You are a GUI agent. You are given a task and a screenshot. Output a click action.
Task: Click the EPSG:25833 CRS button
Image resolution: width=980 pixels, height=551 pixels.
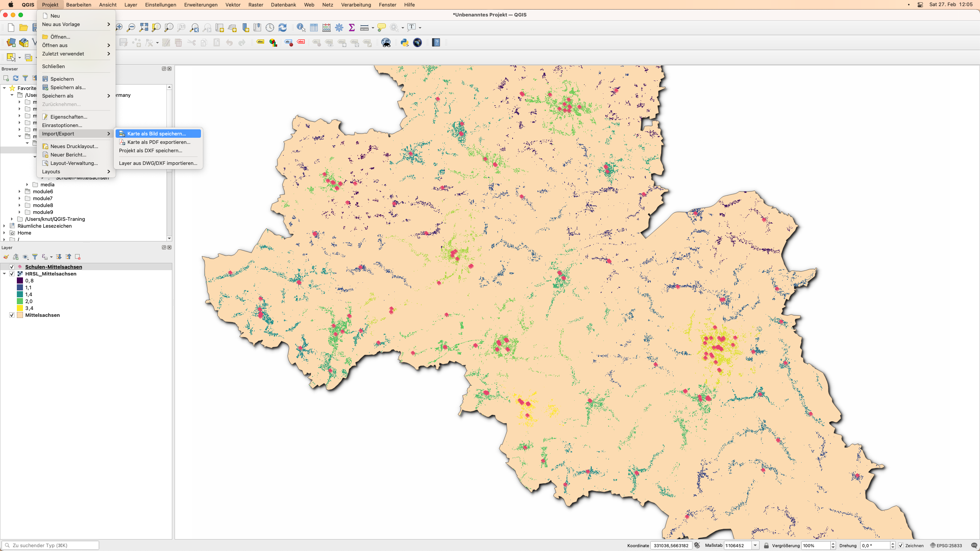click(946, 545)
